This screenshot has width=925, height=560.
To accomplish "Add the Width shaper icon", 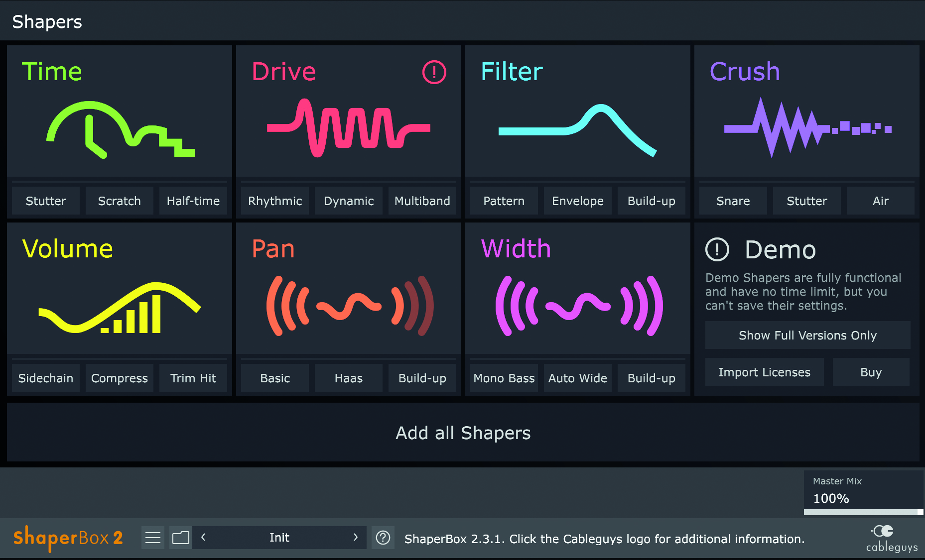I will [x=579, y=306].
